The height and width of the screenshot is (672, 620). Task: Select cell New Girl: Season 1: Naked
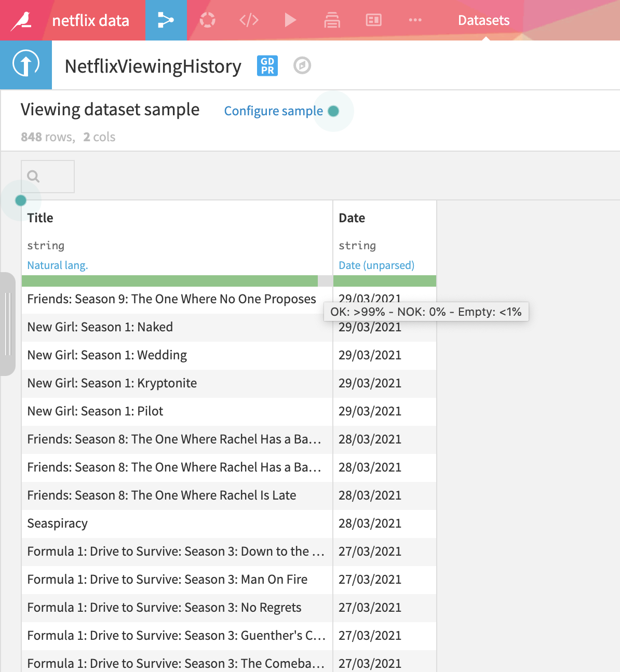point(177,327)
